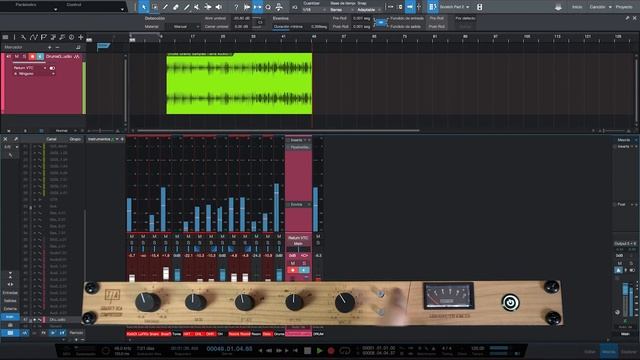Click the Por defecto button

[465, 18]
